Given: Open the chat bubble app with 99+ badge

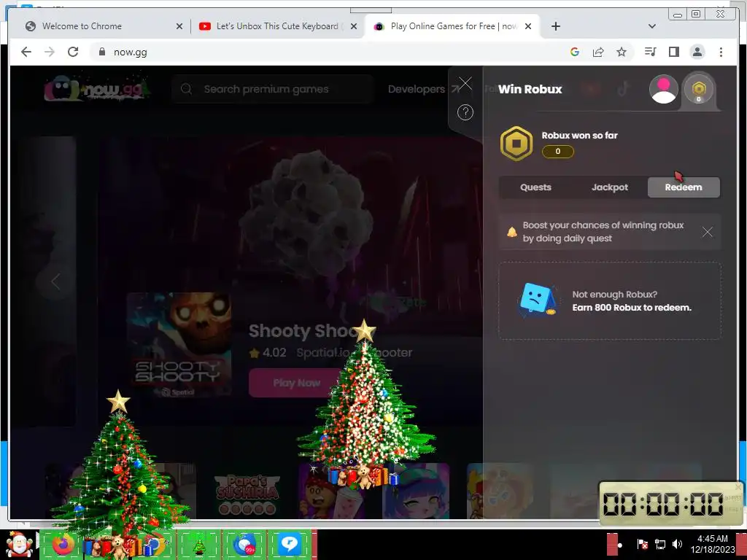Looking at the screenshot, I should pos(244,544).
